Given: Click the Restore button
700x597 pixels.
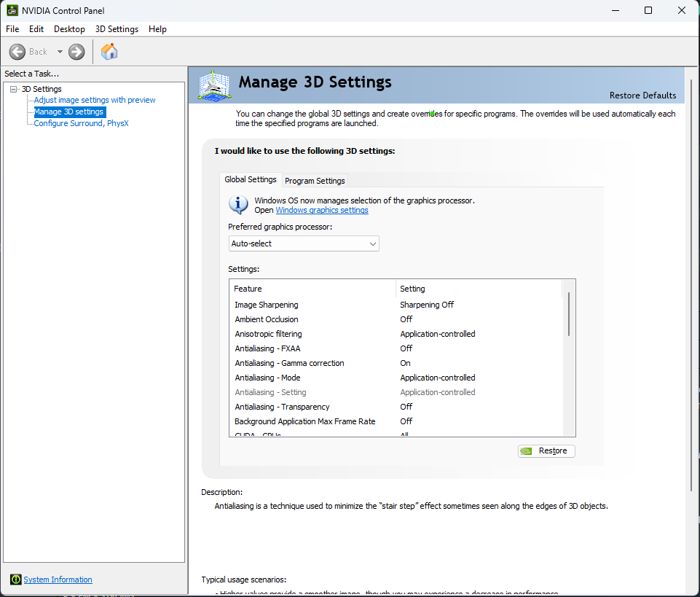Looking at the screenshot, I should (x=546, y=451).
